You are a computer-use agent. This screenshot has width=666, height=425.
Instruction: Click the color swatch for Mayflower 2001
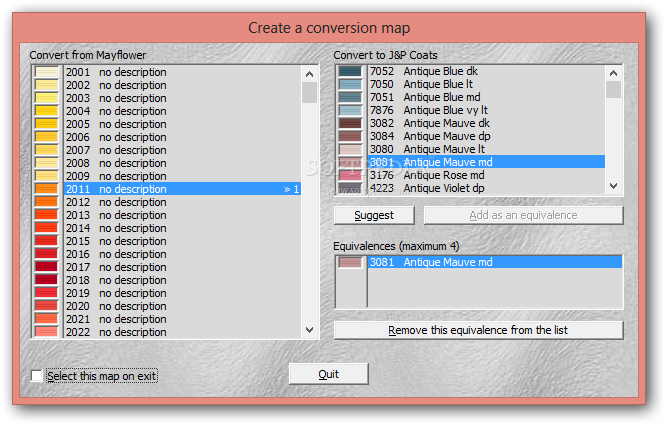(x=46, y=72)
